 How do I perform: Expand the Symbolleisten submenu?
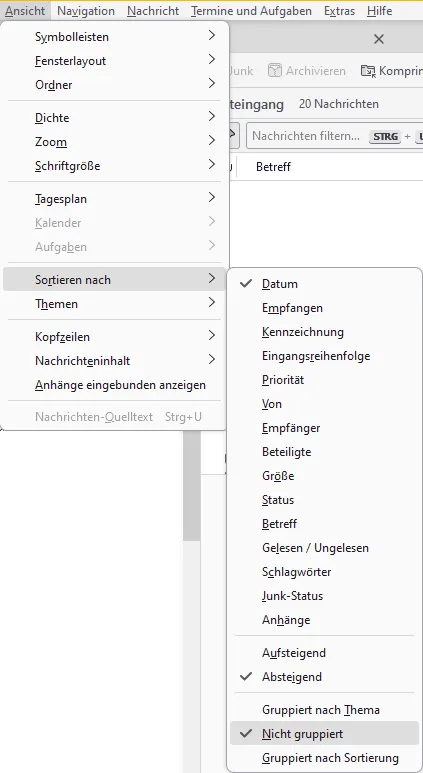(x=114, y=36)
